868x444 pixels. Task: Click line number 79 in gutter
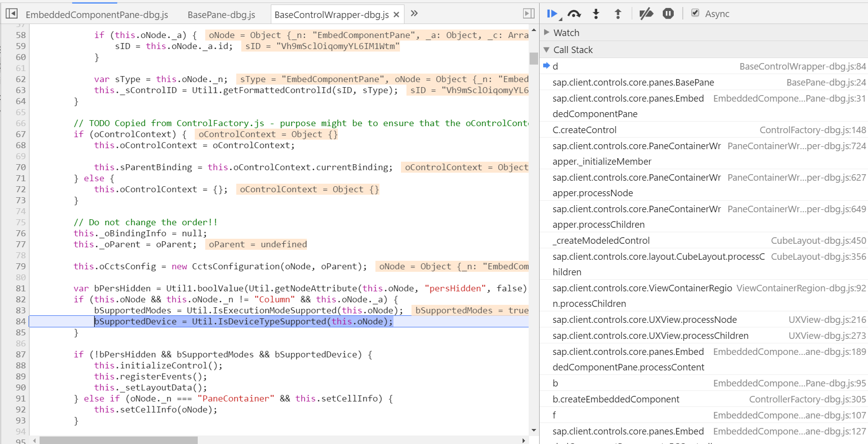pyautogui.click(x=21, y=266)
